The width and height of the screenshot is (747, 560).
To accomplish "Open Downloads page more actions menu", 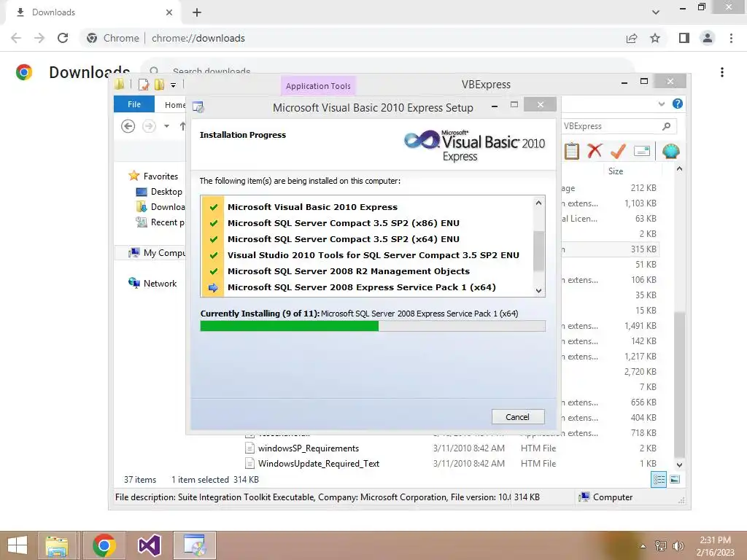I will tap(722, 72).
